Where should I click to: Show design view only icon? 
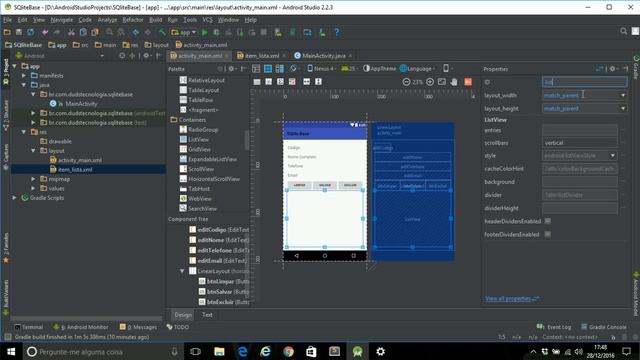point(256,69)
